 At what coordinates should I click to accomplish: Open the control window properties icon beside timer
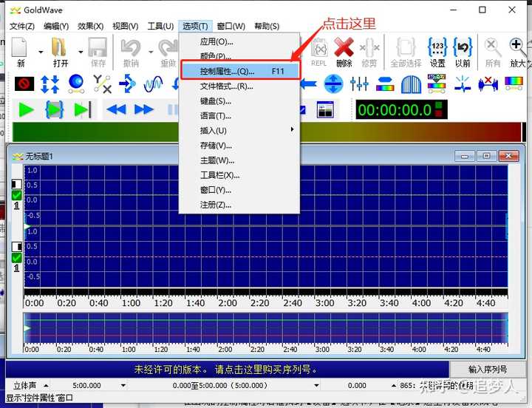click(x=325, y=109)
